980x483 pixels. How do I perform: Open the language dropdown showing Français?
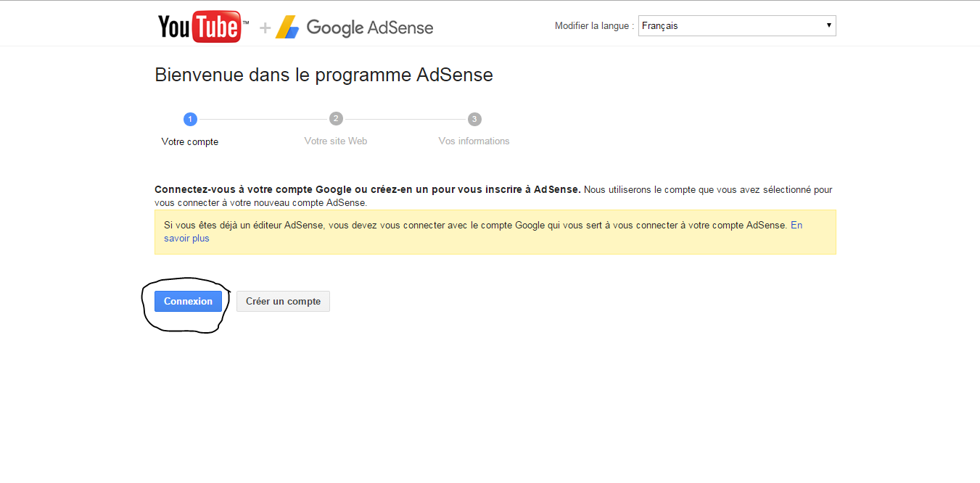click(x=737, y=26)
